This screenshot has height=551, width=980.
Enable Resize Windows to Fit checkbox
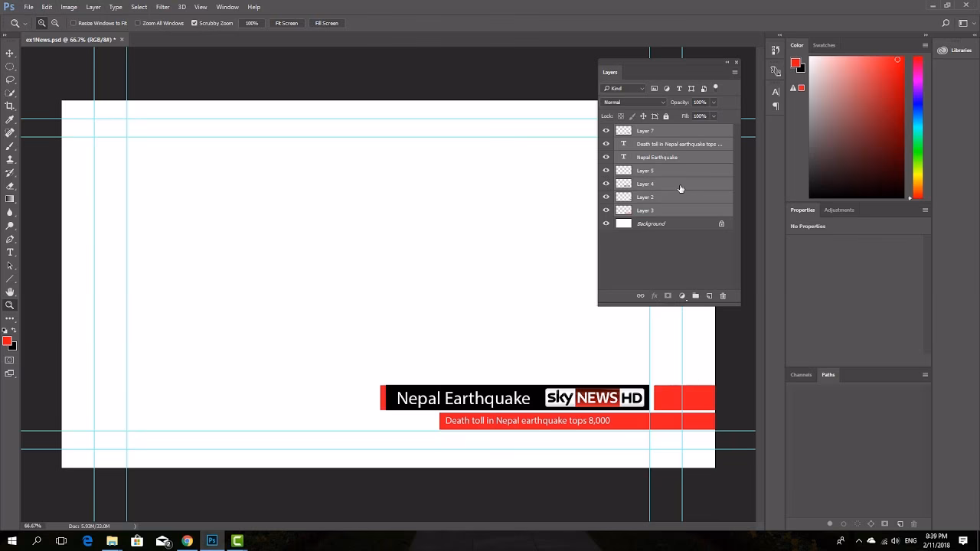coord(73,23)
